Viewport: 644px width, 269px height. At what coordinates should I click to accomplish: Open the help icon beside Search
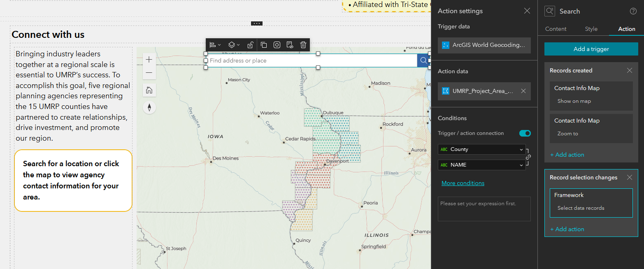coord(633,11)
